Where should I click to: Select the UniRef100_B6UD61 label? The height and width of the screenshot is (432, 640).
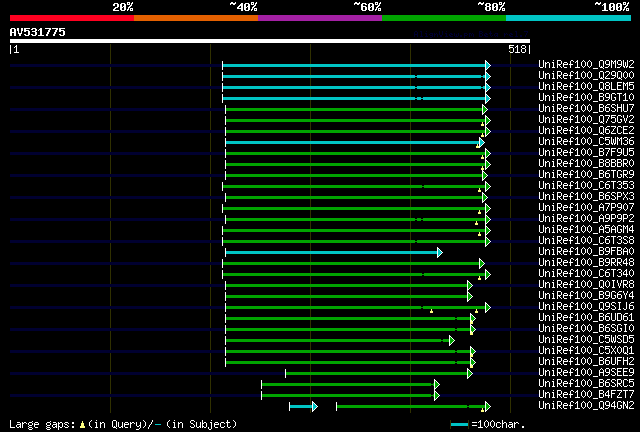[x=586, y=318]
